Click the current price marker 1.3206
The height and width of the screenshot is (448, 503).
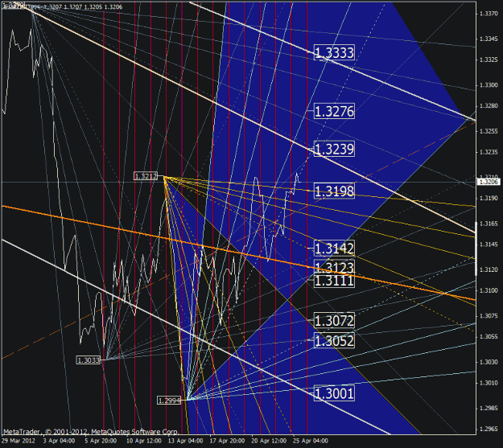point(489,182)
